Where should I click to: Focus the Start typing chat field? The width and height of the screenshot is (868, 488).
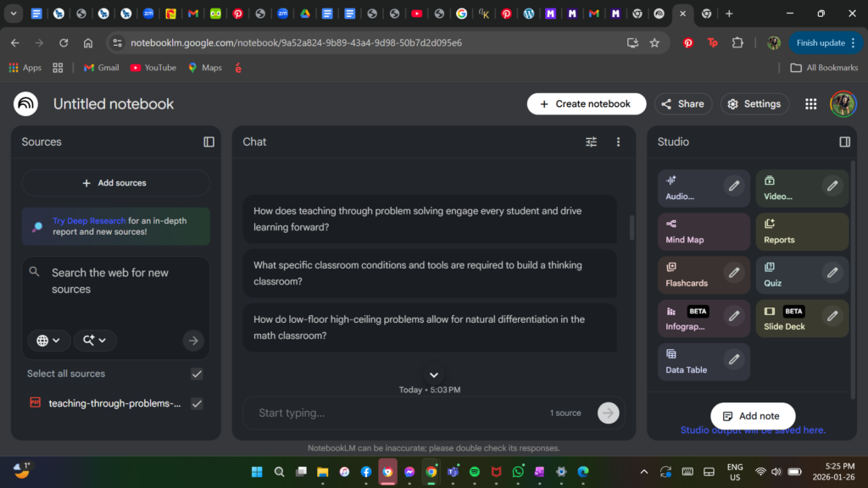tap(398, 413)
